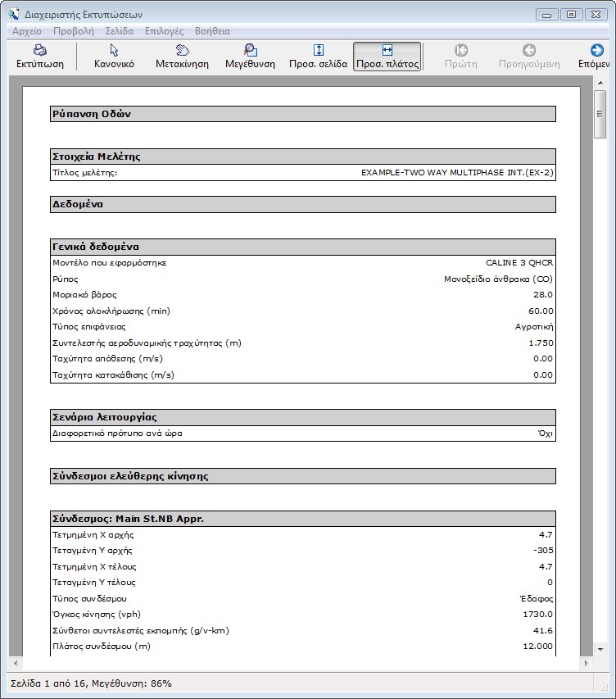
Task: Click the Εκτύπωση printer icon
Action: 39,51
